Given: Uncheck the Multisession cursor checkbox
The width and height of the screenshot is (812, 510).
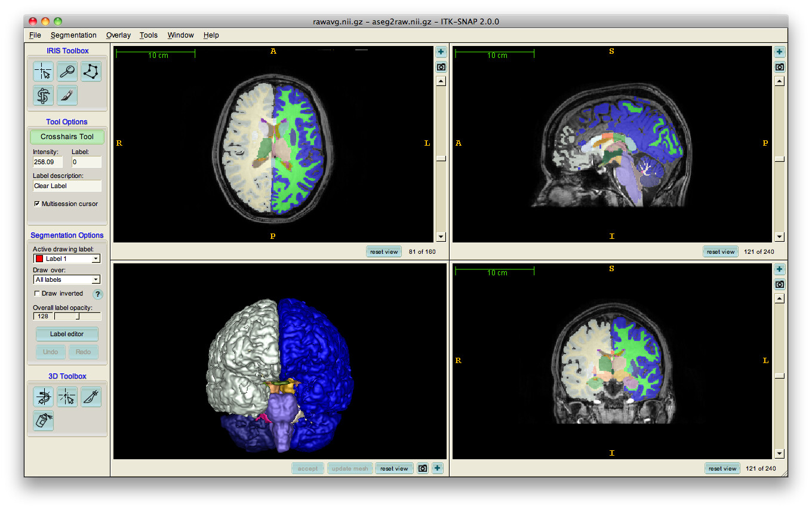Looking at the screenshot, I should 38,203.
